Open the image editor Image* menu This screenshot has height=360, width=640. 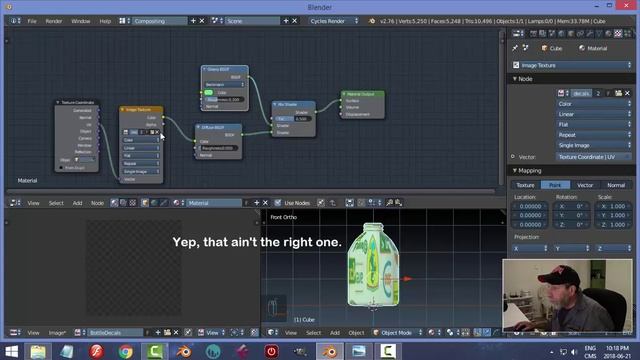57,333
